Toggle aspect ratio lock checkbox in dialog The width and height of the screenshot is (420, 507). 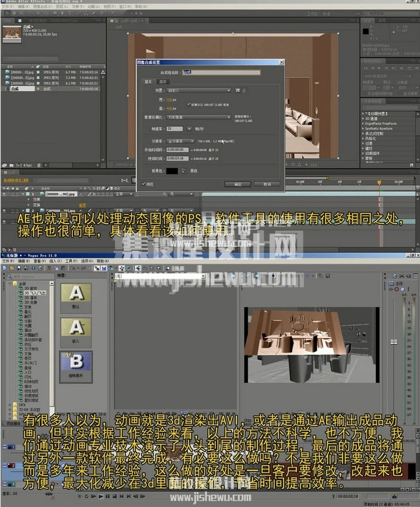189,104
